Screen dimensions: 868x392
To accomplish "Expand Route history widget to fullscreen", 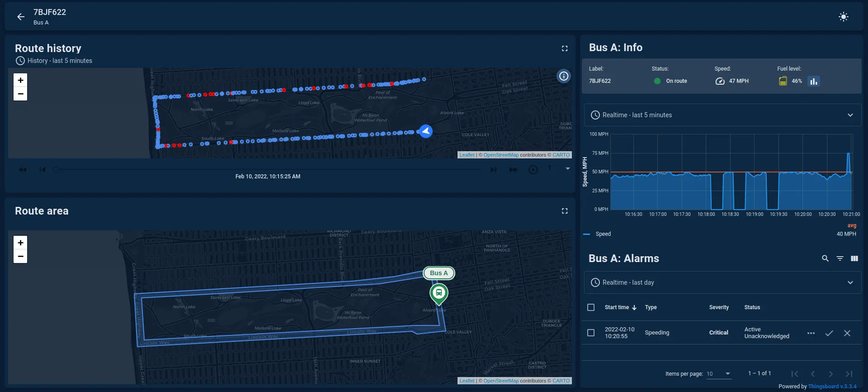I will [564, 48].
